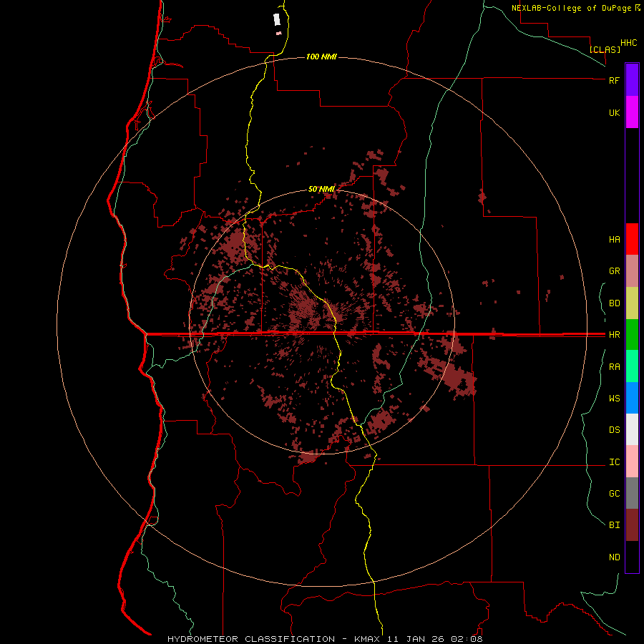Image resolution: width=644 pixels, height=644 pixels.
Task: Pick the yellow BD legend swatch
Action: (632, 303)
